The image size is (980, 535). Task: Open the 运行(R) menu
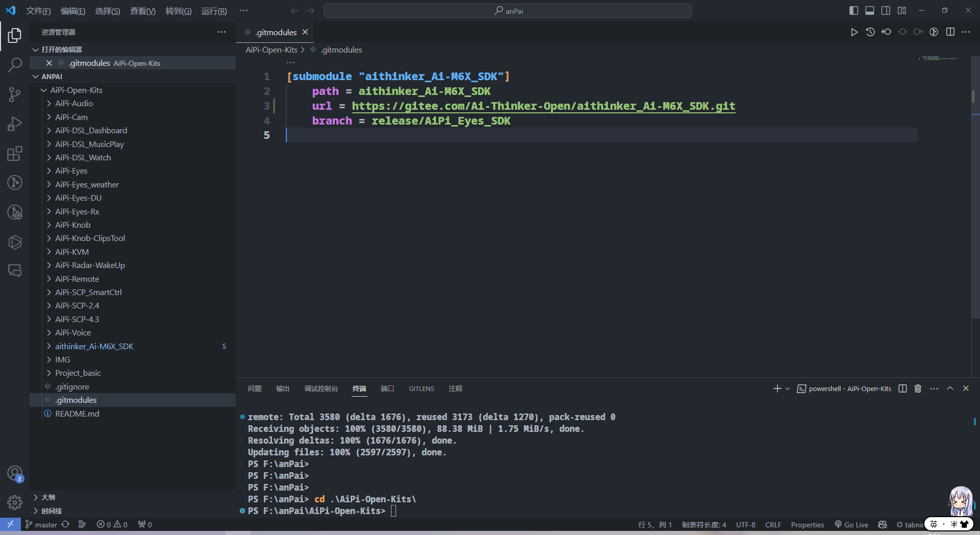tap(214, 11)
